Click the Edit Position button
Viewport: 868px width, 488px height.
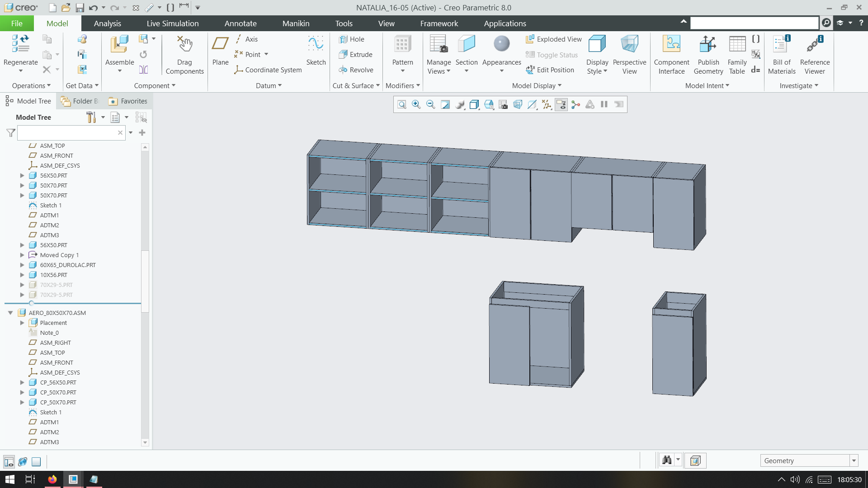pyautogui.click(x=550, y=70)
